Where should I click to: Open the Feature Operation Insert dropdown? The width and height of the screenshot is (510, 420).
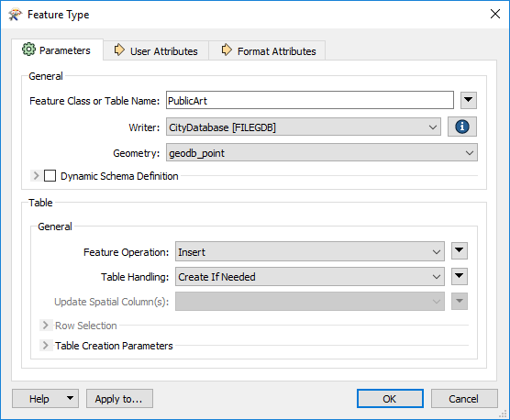(x=310, y=251)
